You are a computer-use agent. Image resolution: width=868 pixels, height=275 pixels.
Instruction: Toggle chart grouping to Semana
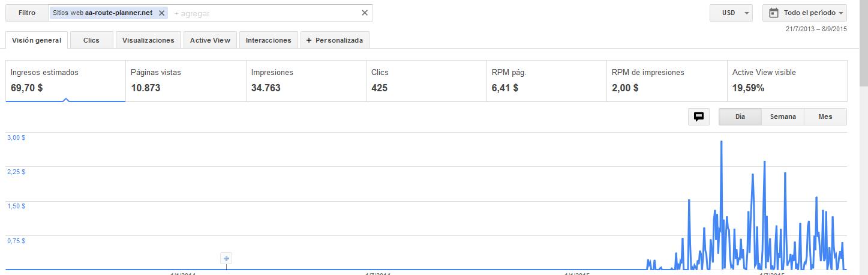[x=783, y=116]
